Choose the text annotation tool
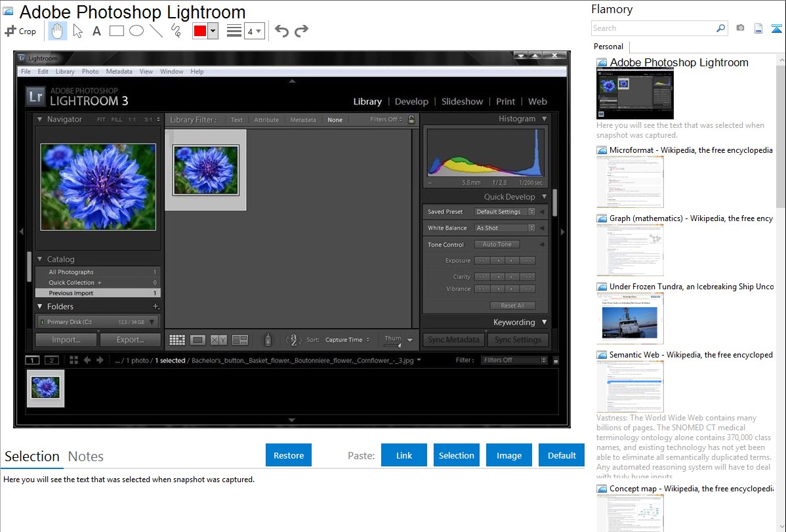Image resolution: width=786 pixels, height=532 pixels. coord(96,31)
